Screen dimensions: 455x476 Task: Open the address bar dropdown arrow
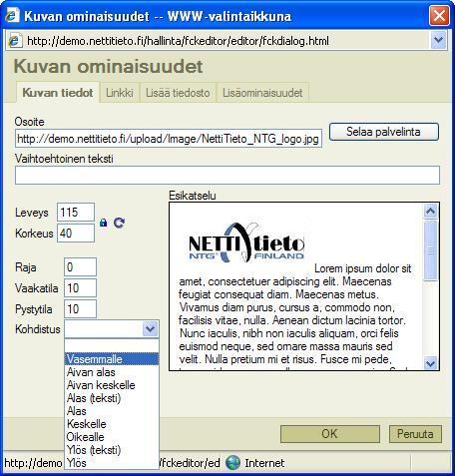click(438, 40)
